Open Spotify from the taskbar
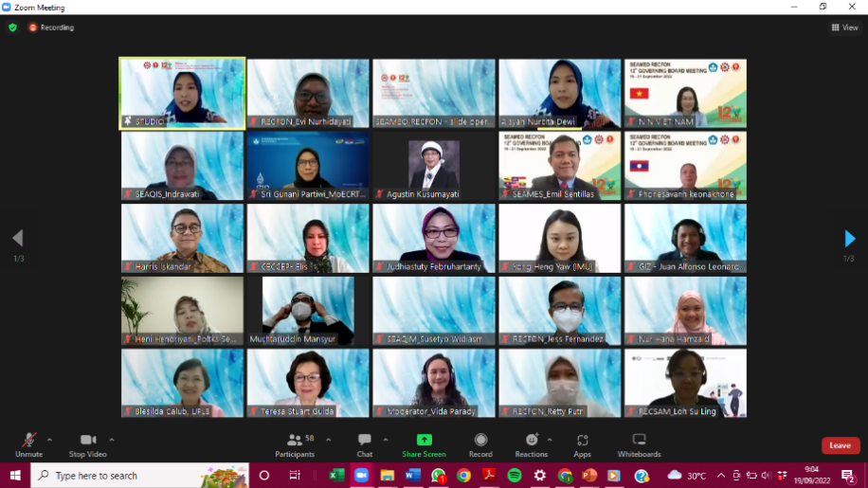868x488 pixels. point(515,476)
